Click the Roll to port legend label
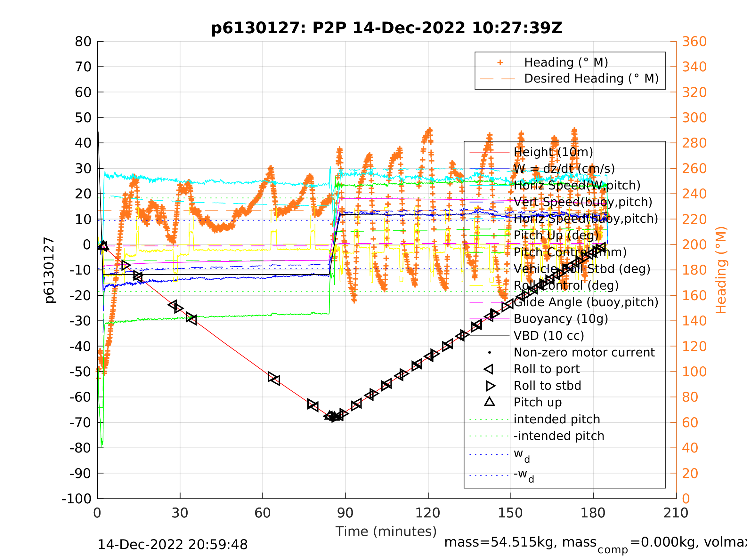Viewport: 747px width, 560px height. point(547,369)
